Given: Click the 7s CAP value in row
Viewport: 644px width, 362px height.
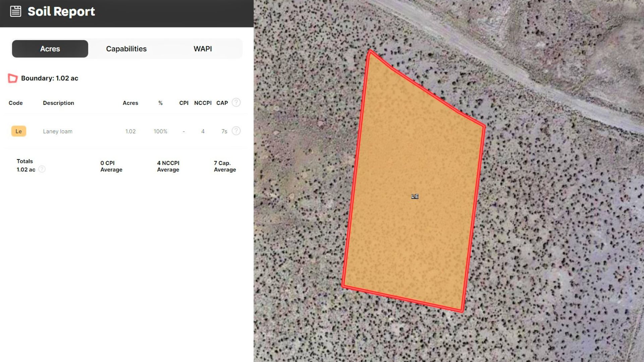Looking at the screenshot, I should point(224,131).
